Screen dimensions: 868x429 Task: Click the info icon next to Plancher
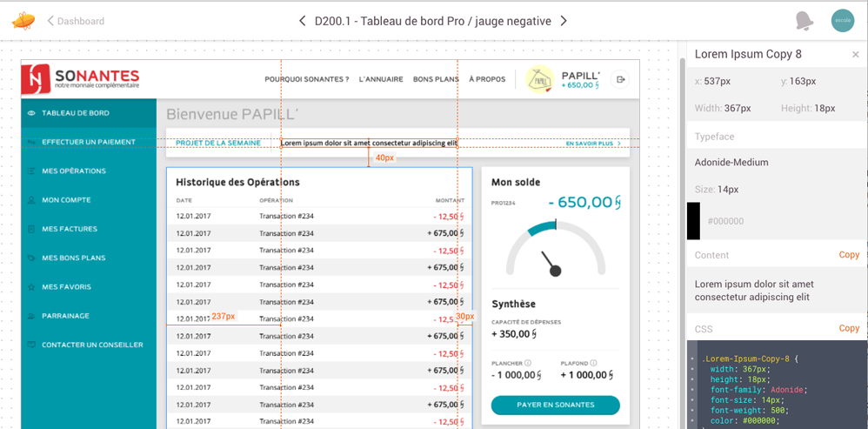pyautogui.click(x=528, y=363)
